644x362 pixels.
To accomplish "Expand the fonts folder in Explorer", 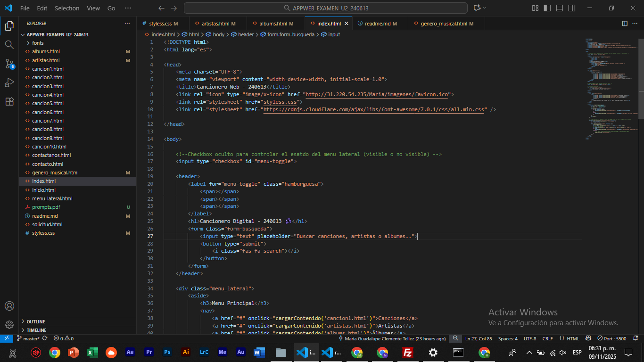I will [x=38, y=43].
